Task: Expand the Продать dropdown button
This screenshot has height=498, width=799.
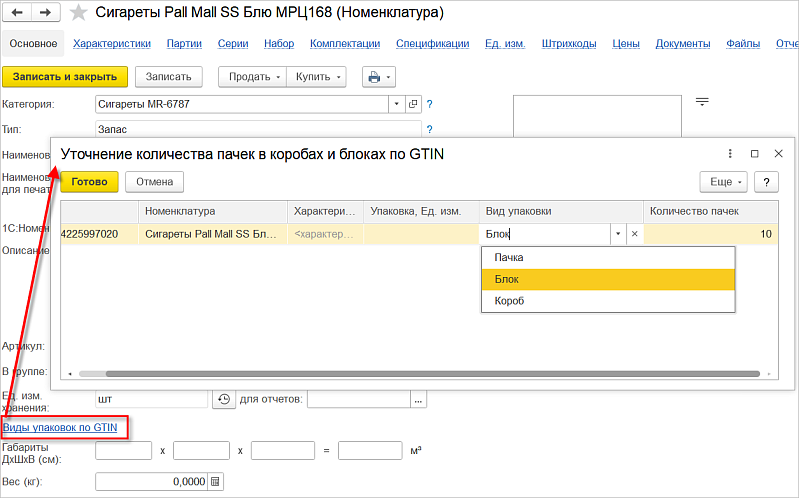Action: (x=252, y=77)
